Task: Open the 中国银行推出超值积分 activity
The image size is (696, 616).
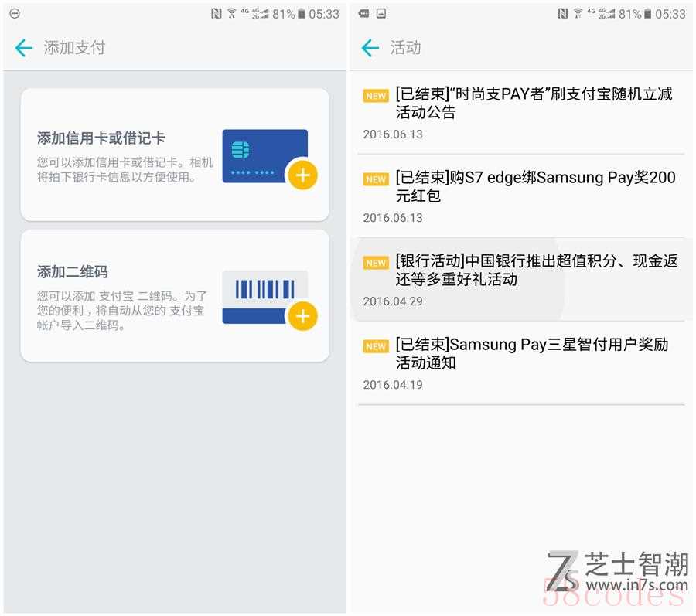Action: [521, 279]
